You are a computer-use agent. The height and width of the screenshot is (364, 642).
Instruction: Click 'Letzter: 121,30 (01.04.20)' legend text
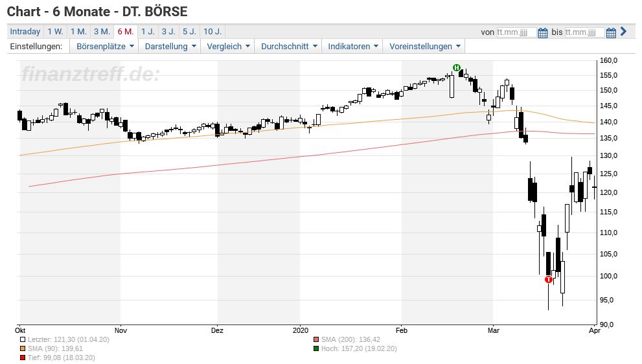[x=69, y=339]
